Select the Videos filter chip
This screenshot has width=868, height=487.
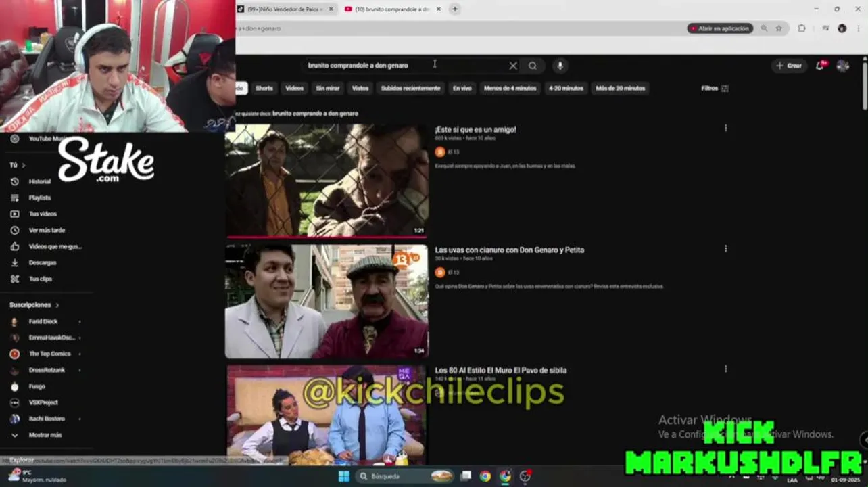click(x=294, y=88)
